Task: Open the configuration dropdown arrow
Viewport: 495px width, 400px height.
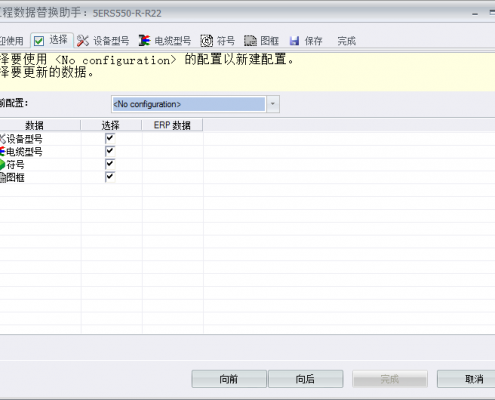Action: pyautogui.click(x=273, y=104)
